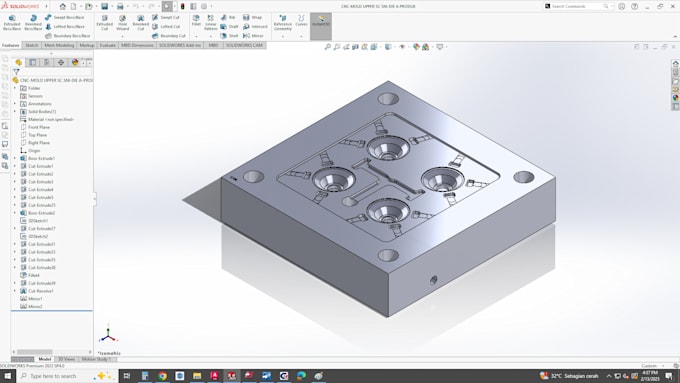Click the Windows Start button
680x383 pixels.
click(7, 376)
